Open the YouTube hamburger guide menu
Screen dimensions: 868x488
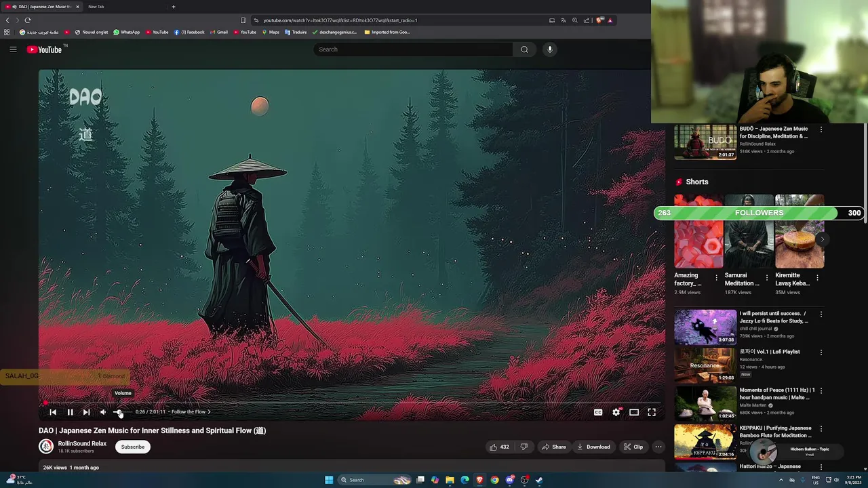point(13,49)
